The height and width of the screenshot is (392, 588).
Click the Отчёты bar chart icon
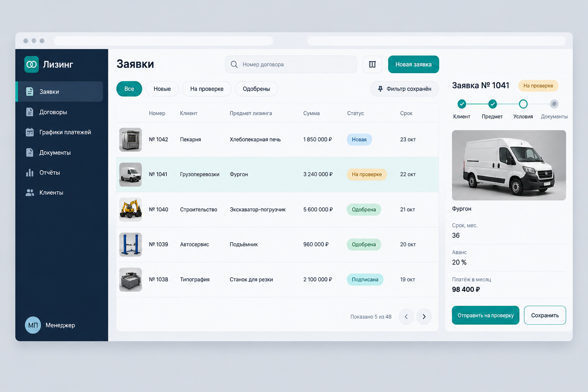(29, 173)
